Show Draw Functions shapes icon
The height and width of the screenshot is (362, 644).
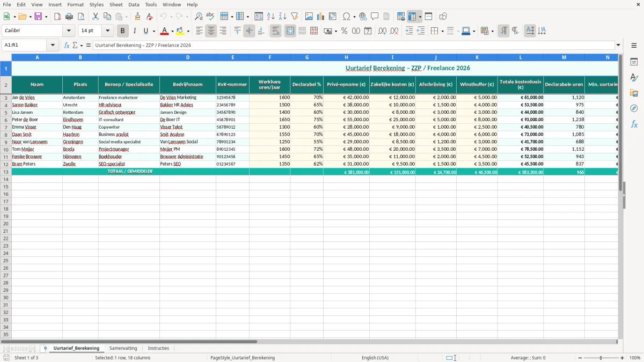pyautogui.click(x=443, y=17)
